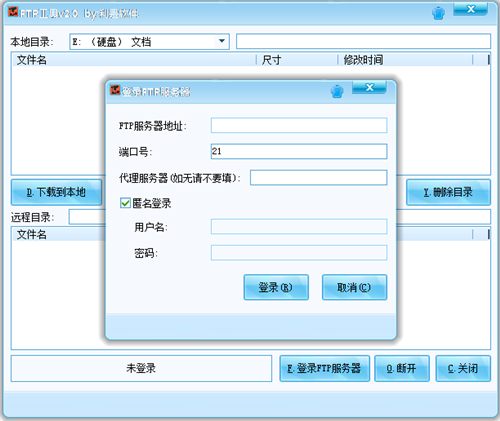This screenshot has height=421, width=500.
Task: Click the FTP server address field
Action: pyautogui.click(x=299, y=125)
